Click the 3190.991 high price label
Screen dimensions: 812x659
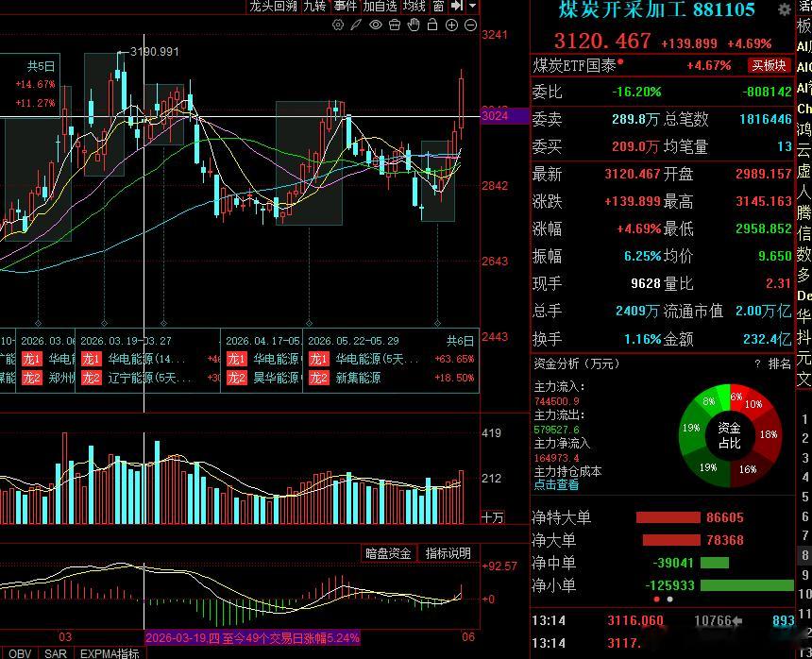point(154,52)
